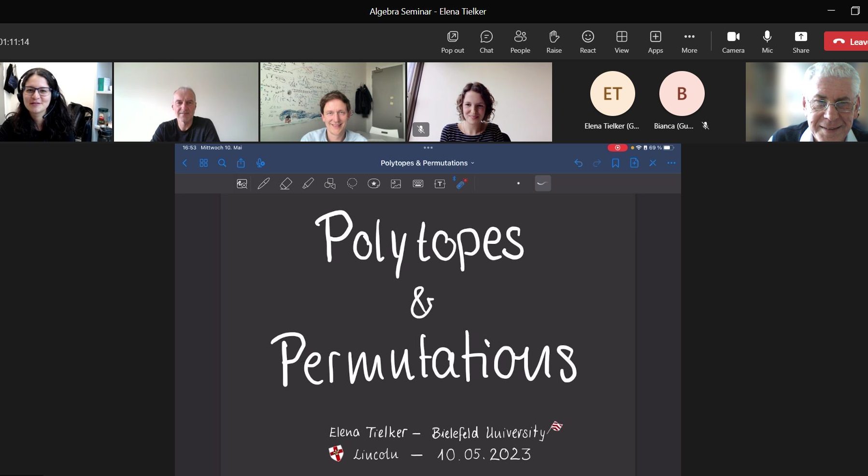Select the Eraser tool in shared notes
Viewport: 868px width, 476px height.
tap(286, 184)
